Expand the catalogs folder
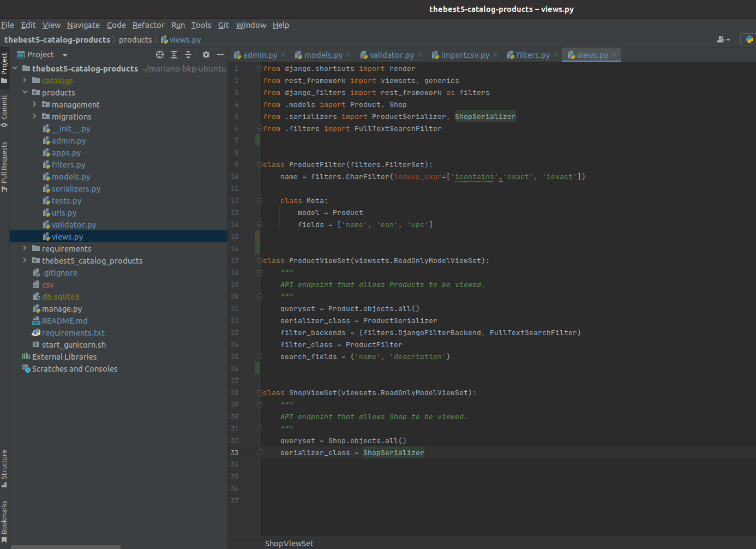Image resolution: width=756 pixels, height=549 pixels. [x=25, y=80]
